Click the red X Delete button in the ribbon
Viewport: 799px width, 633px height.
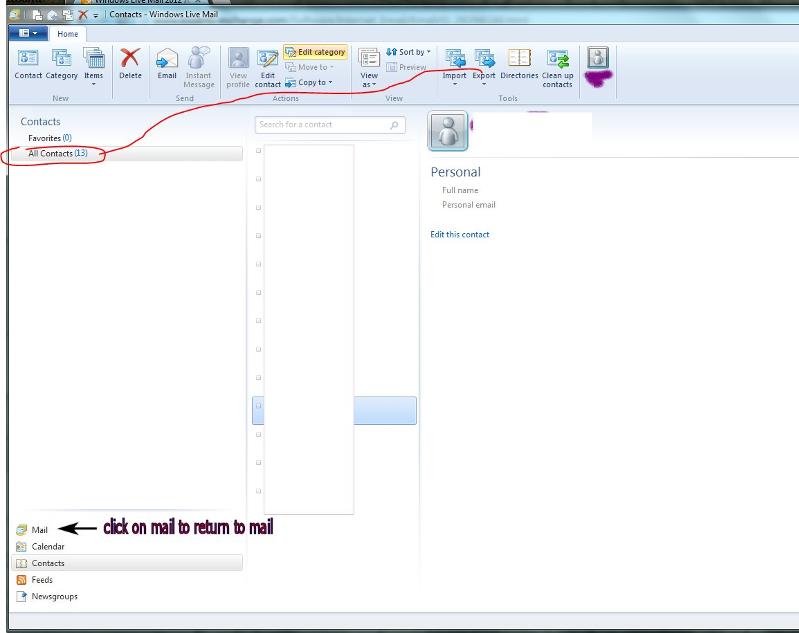coord(130,64)
